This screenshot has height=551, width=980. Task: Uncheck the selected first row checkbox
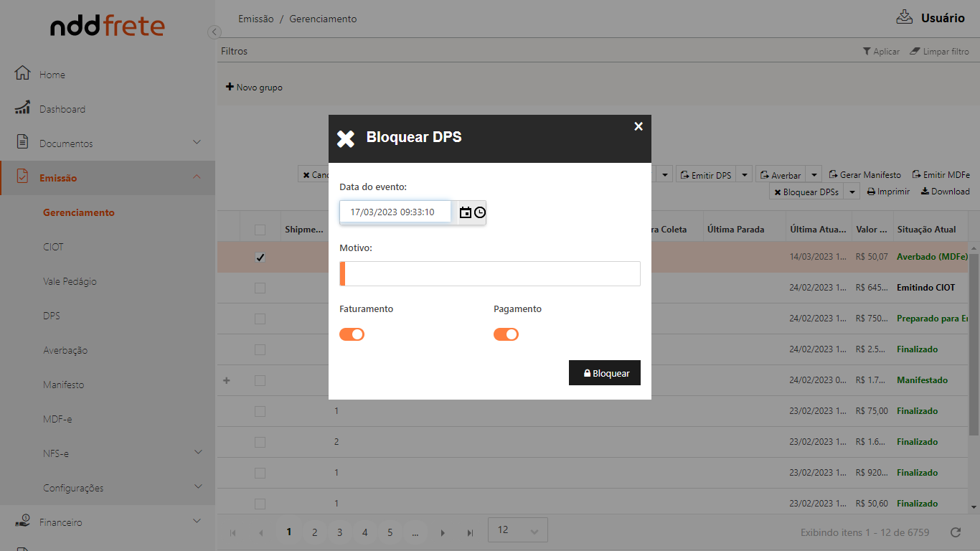point(260,258)
